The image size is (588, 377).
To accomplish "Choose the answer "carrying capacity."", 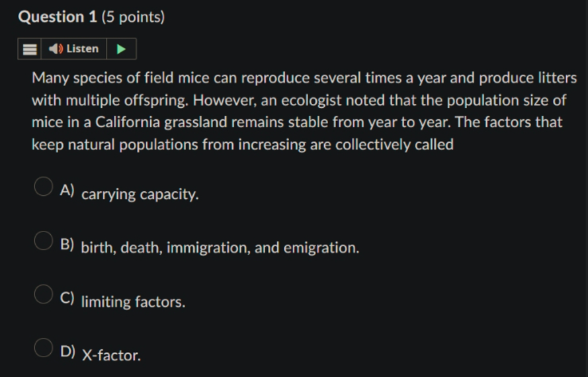I will coord(140,194).
